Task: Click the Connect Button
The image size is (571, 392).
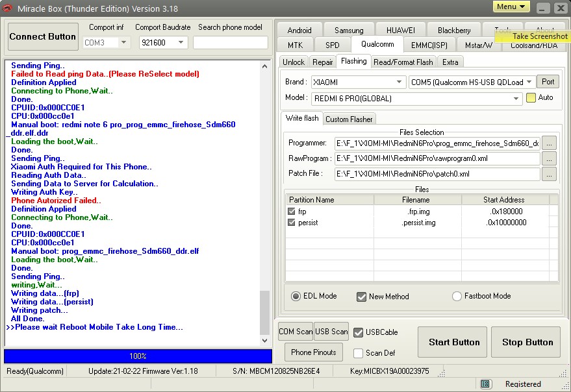Action: [x=43, y=36]
